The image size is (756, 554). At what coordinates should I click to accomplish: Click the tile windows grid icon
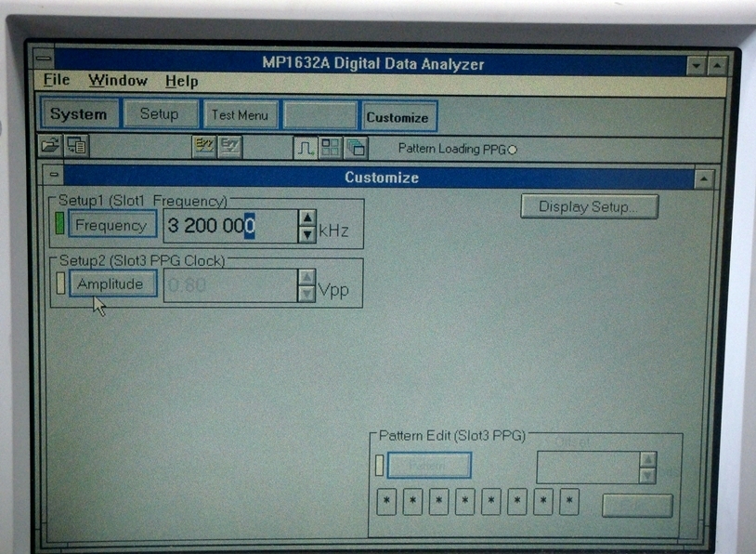(331, 148)
